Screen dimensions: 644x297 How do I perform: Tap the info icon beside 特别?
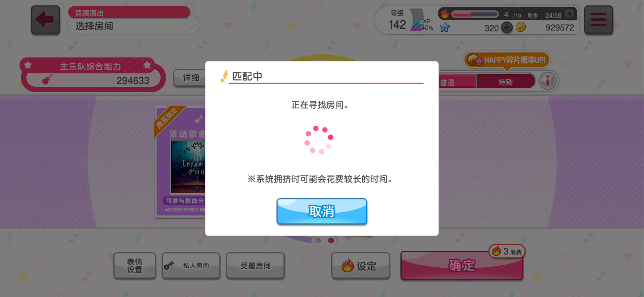pos(548,81)
